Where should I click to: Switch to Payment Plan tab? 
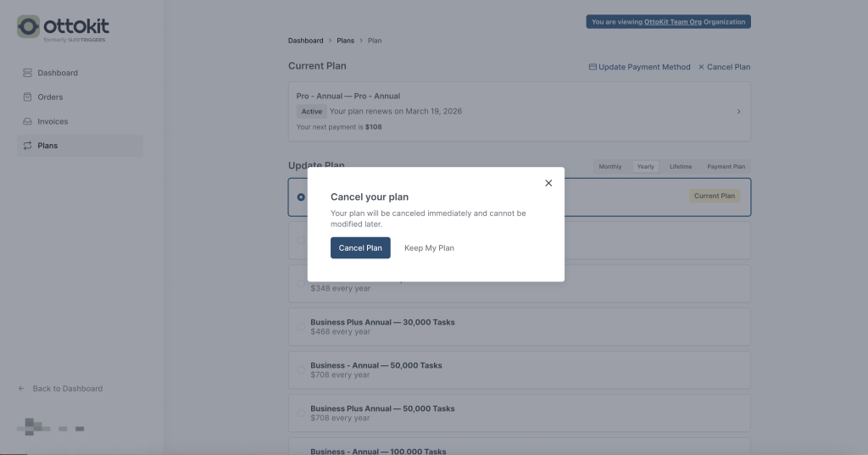tap(726, 167)
